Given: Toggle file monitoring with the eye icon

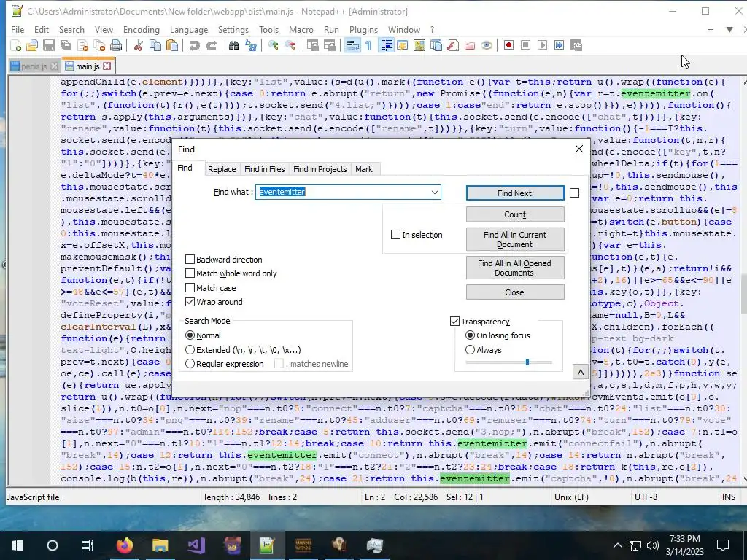Looking at the screenshot, I should [x=487, y=45].
